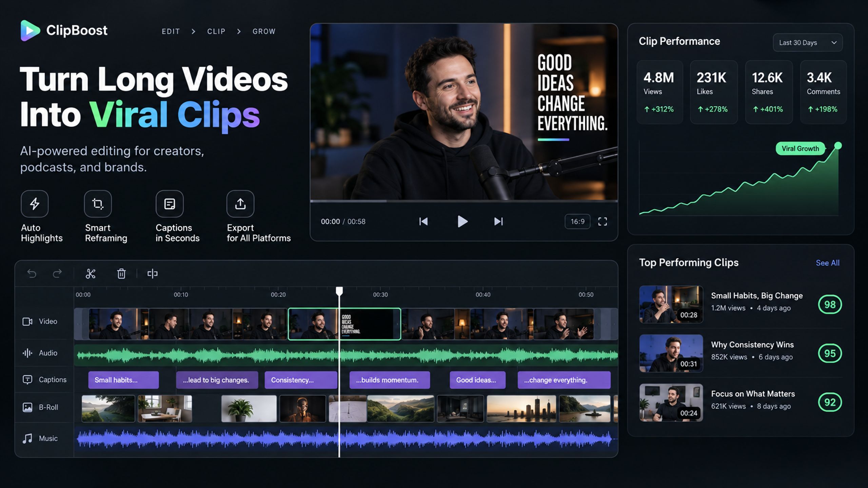Go to the GROW step
The width and height of the screenshot is (868, 488).
tap(264, 32)
